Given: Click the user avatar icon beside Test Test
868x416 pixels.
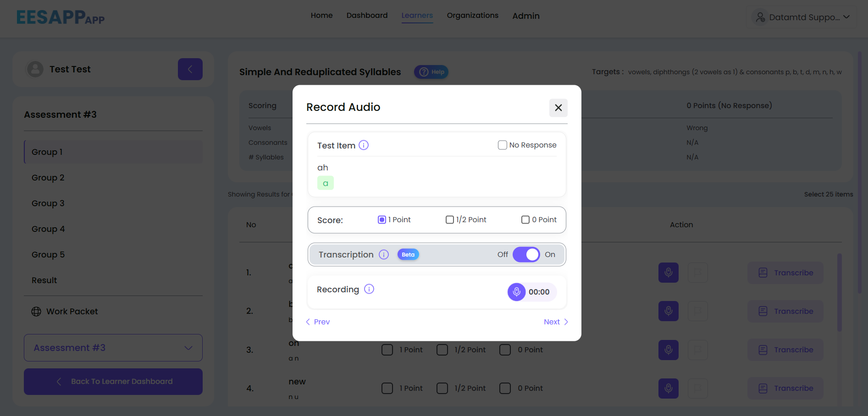Looking at the screenshot, I should [x=35, y=69].
